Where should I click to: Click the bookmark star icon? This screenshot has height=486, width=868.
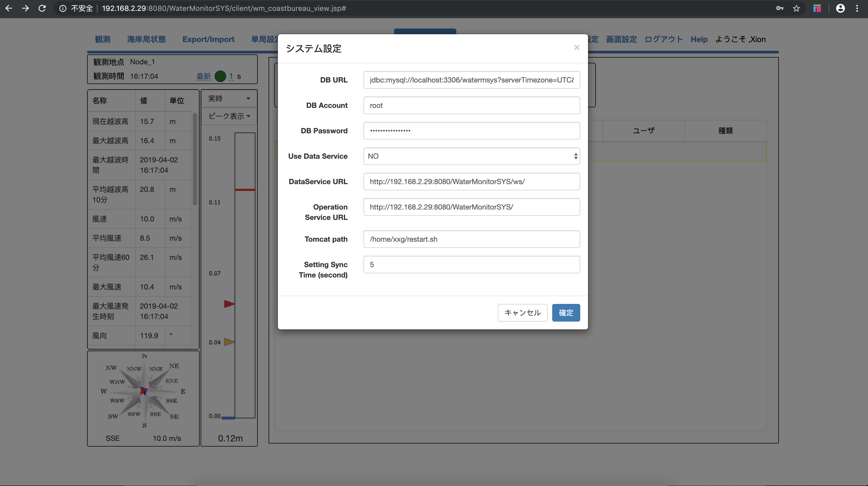(x=796, y=8)
